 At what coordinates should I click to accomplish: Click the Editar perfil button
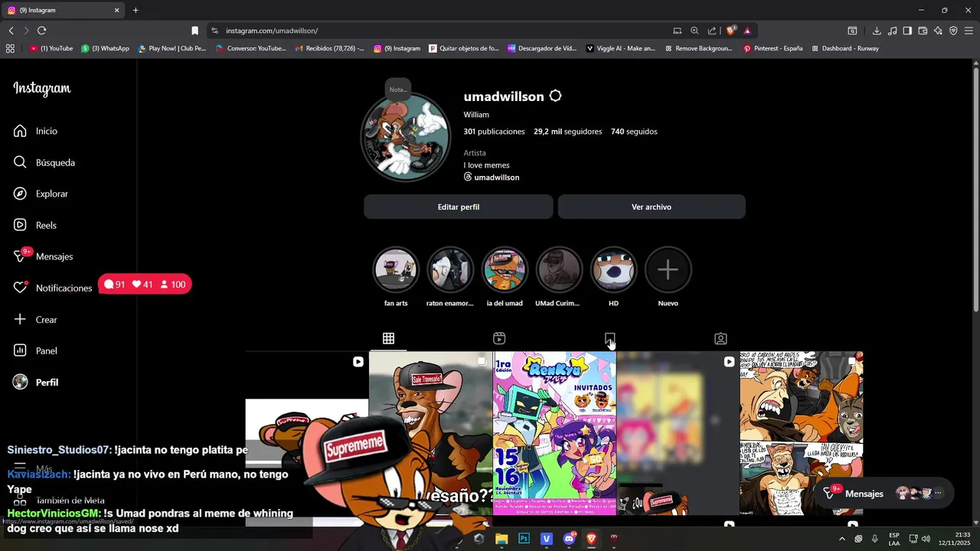click(x=459, y=207)
